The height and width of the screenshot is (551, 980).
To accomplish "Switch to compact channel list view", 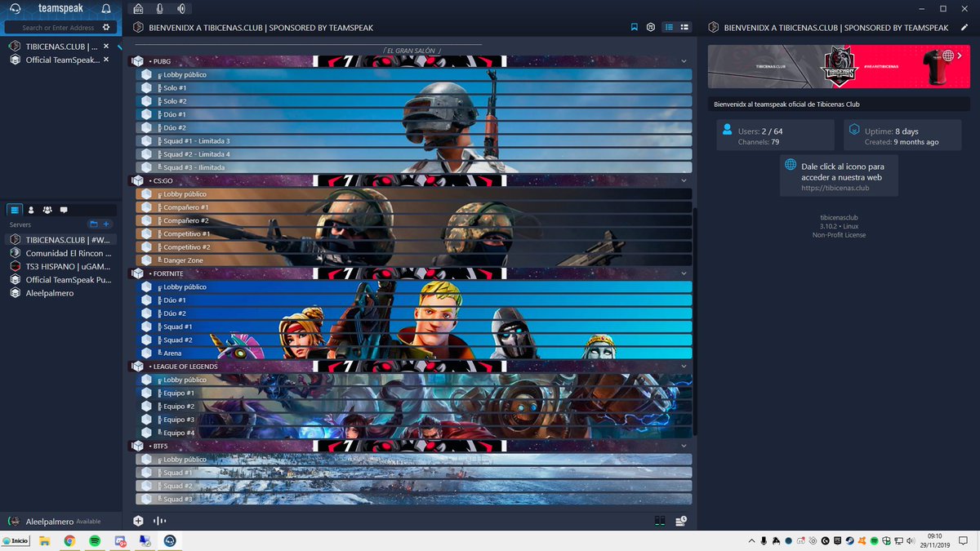I will pyautogui.click(x=669, y=27).
